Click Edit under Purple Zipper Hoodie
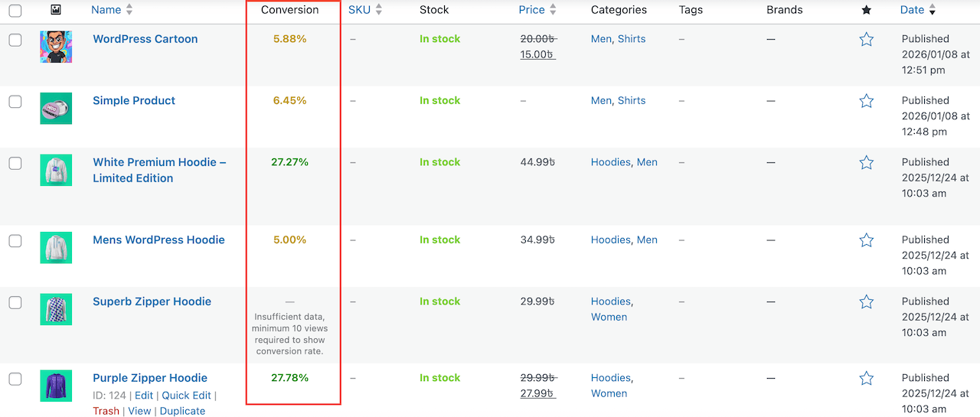This screenshot has width=980, height=417. click(144, 396)
